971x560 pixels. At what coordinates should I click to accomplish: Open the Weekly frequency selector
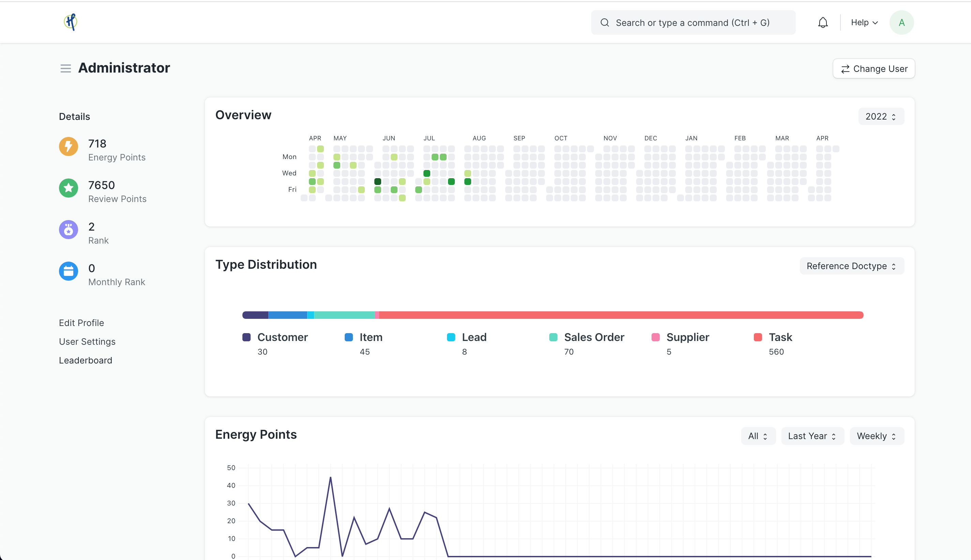[876, 436]
